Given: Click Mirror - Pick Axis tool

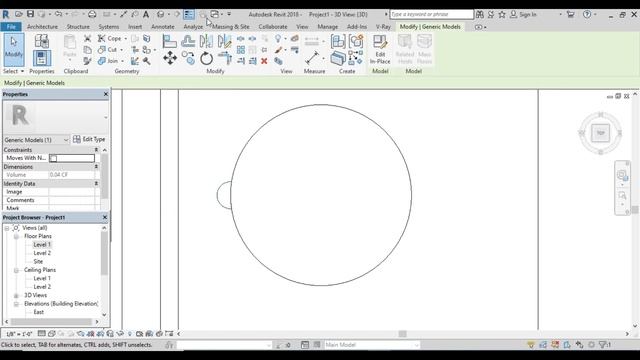Looking at the screenshot, I should click(206, 41).
